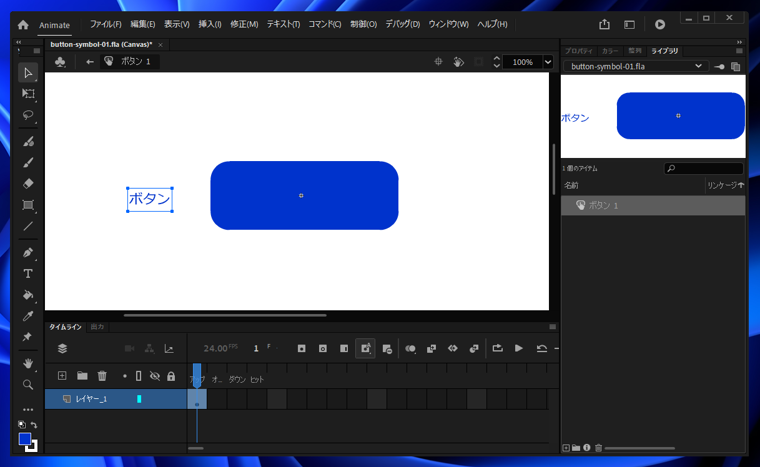The width and height of the screenshot is (760, 467).
Task: Delete the selected library item via trash icon
Action: (598, 448)
